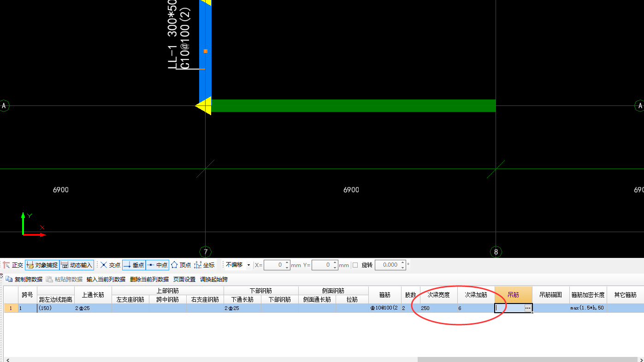Click the 箍筋 column header

(385, 295)
